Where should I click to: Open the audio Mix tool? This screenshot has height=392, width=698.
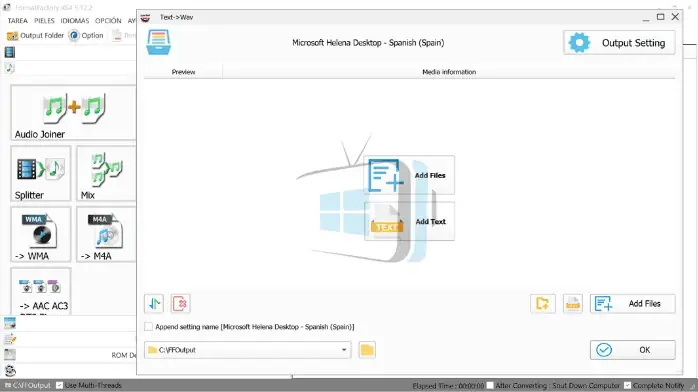(x=106, y=174)
